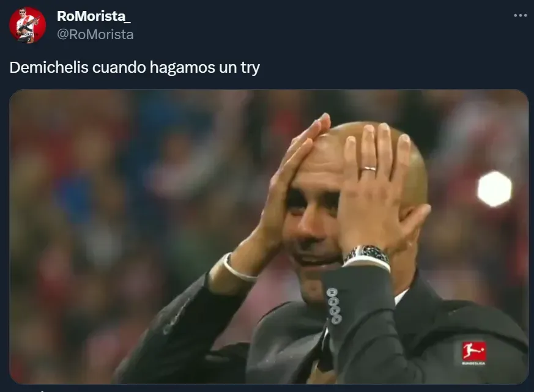The image size is (534, 392).
Task: Open the embedded video of the man
Action: [x=269, y=237]
